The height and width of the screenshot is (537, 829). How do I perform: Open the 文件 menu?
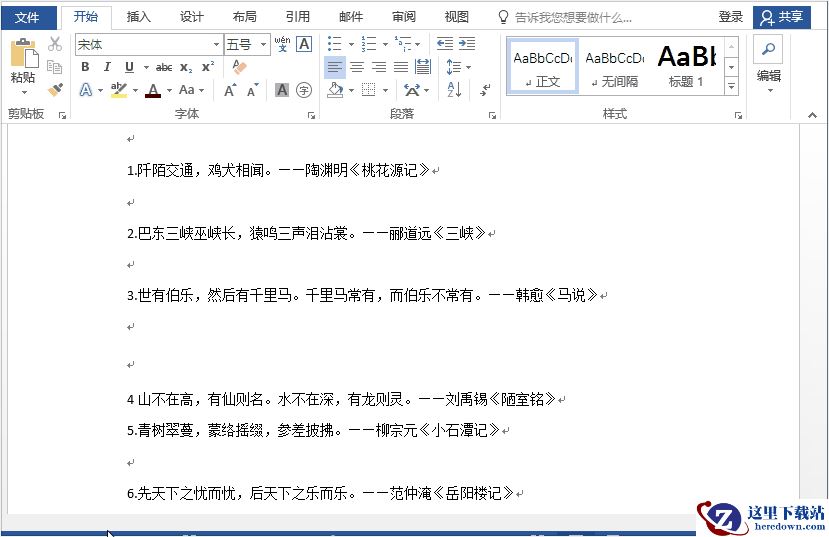click(x=28, y=17)
